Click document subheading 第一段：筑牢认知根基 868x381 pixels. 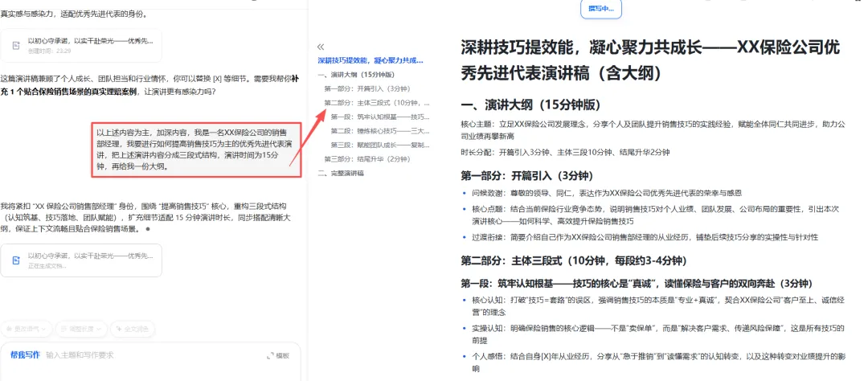click(x=637, y=284)
